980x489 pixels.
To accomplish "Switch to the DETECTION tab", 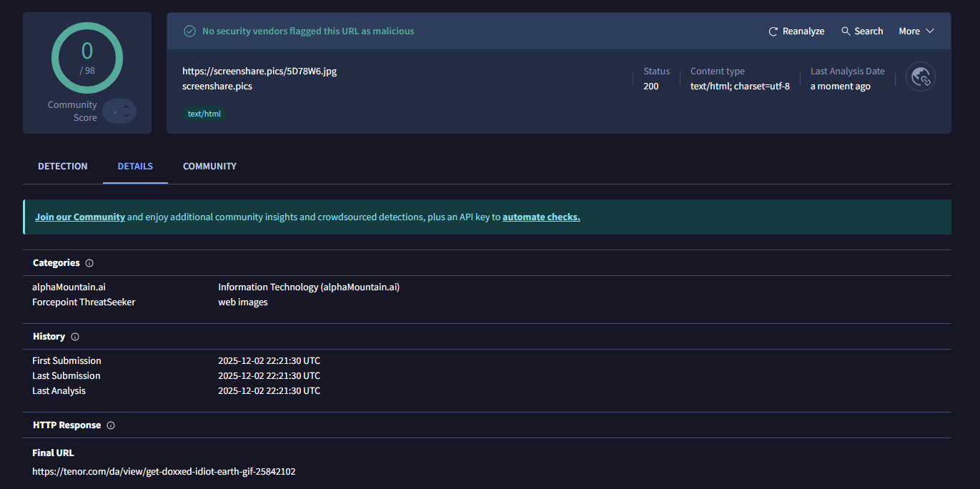I will pos(63,166).
